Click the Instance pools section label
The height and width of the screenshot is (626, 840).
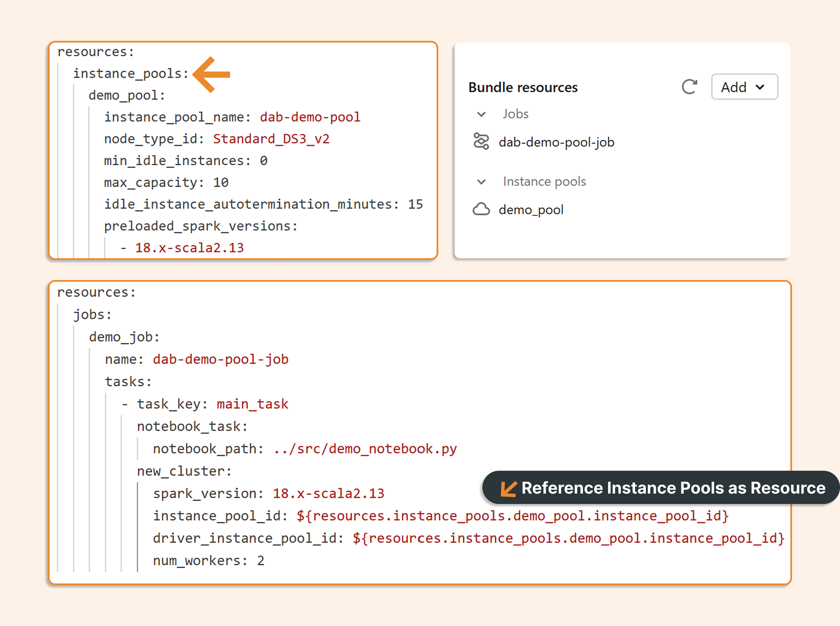pos(544,181)
